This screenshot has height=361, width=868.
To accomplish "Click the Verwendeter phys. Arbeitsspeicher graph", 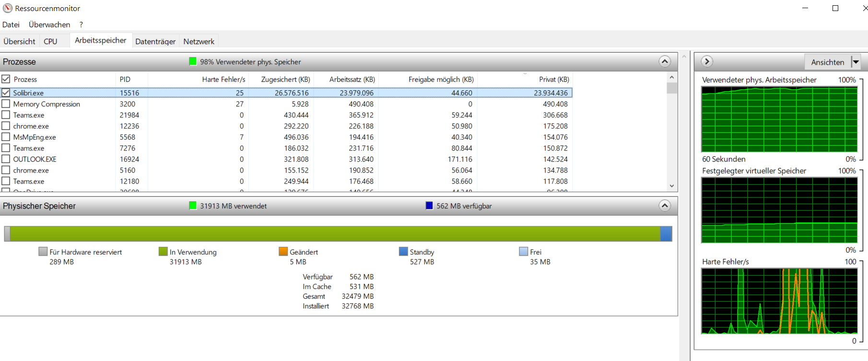I will click(779, 119).
